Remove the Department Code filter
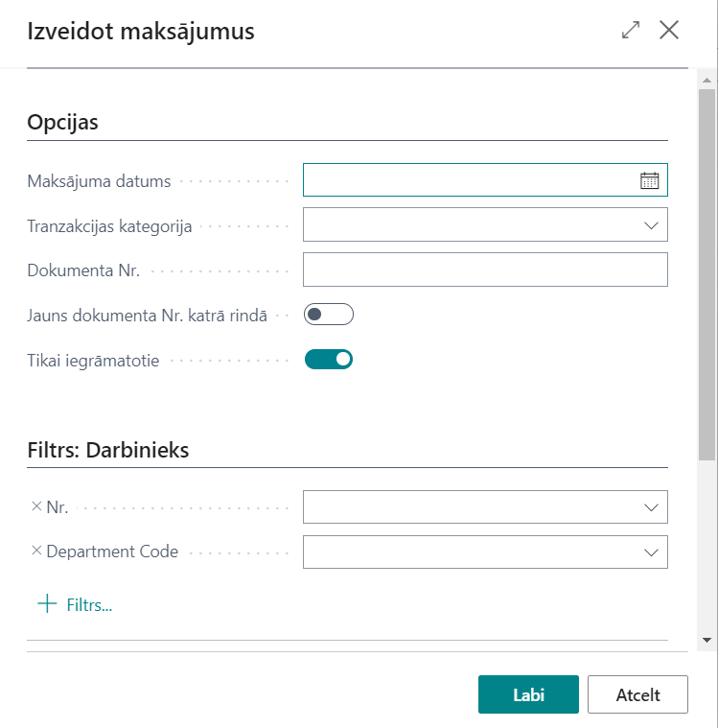Screen dimensions: 718x728 click(36, 552)
